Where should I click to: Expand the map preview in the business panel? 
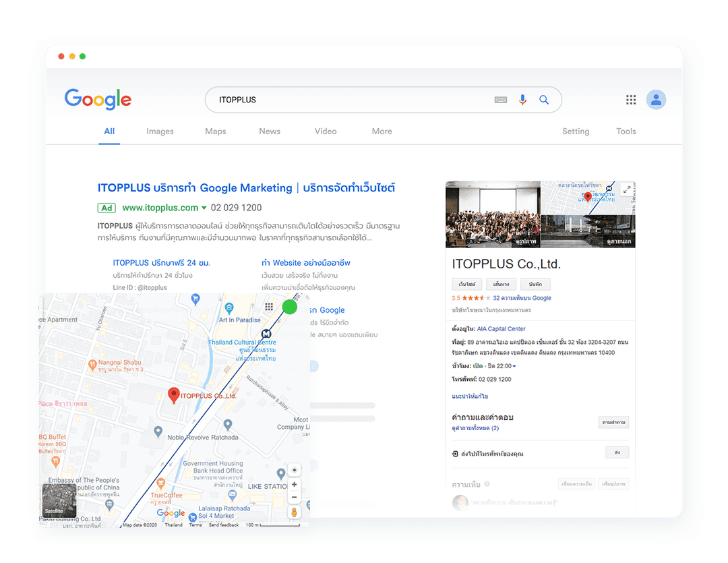626,189
